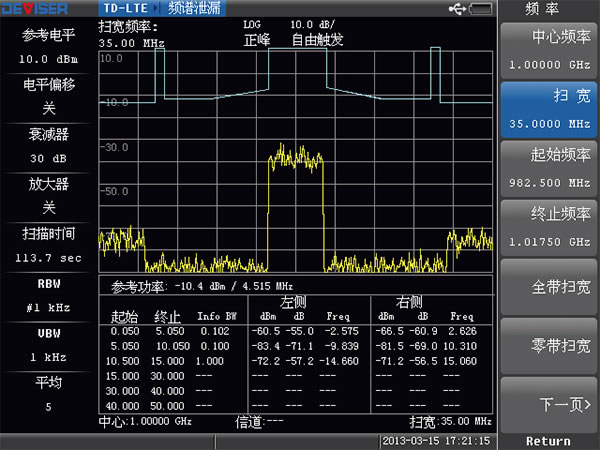The width and height of the screenshot is (600, 450).
Task: Click the date and time display
Action: [434, 440]
